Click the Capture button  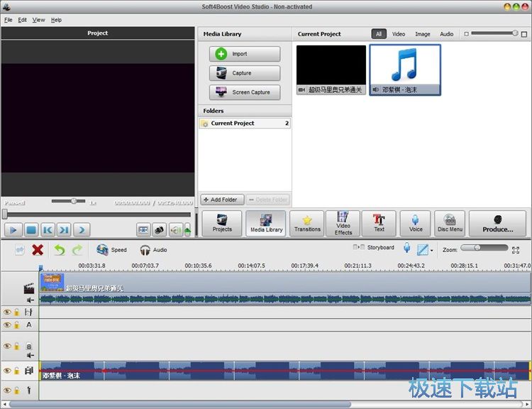(x=245, y=73)
